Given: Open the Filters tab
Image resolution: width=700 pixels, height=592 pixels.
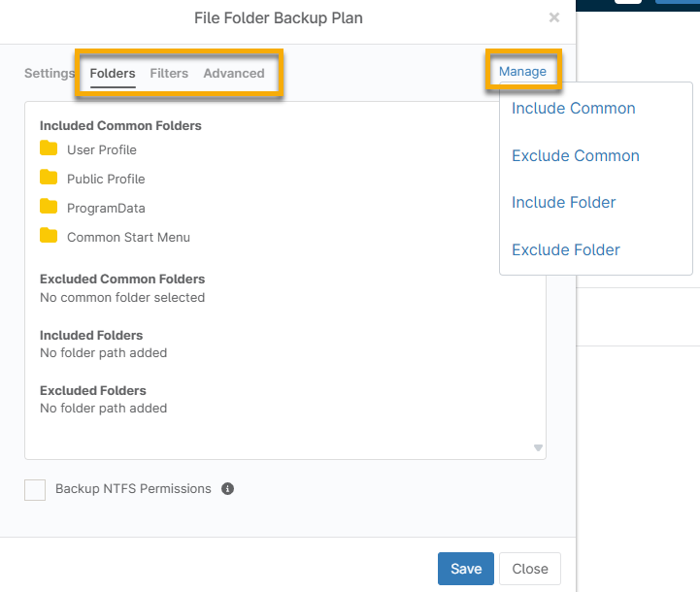Looking at the screenshot, I should [x=169, y=73].
